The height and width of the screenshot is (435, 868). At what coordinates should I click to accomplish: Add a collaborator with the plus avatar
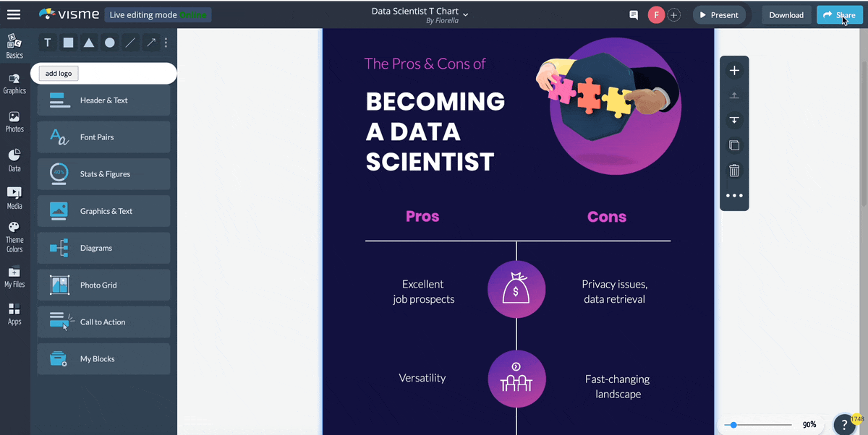[674, 15]
